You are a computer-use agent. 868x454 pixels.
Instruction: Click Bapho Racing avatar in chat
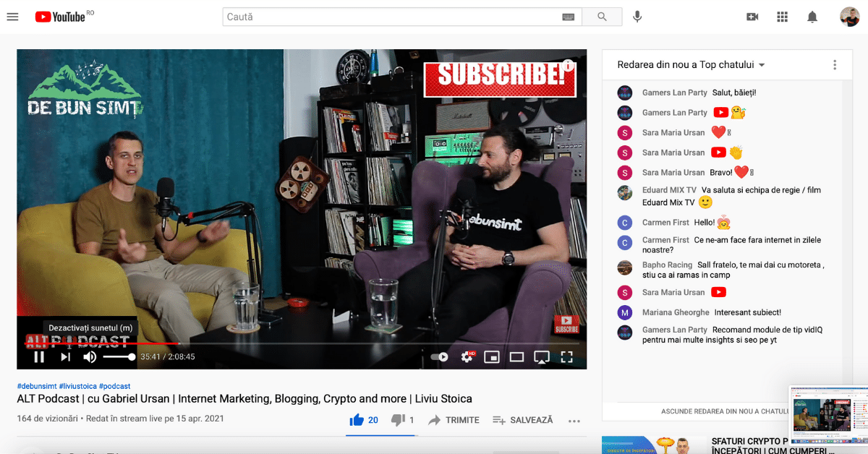click(x=625, y=267)
